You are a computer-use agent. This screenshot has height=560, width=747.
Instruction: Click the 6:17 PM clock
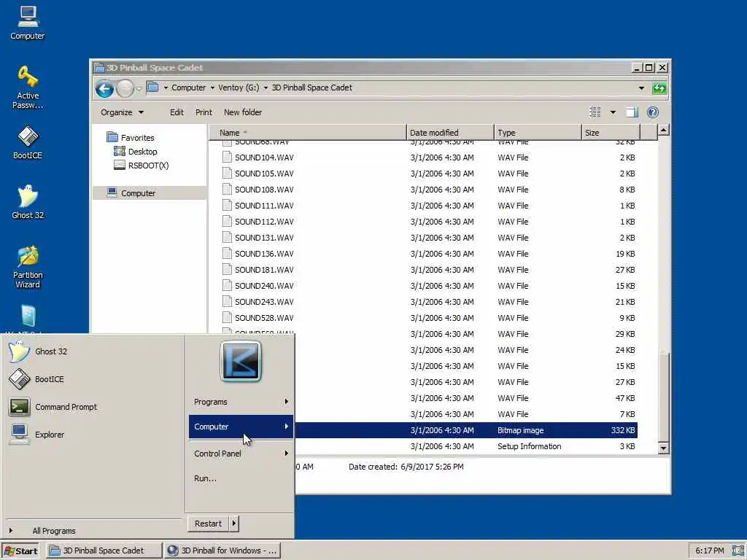coord(709,551)
